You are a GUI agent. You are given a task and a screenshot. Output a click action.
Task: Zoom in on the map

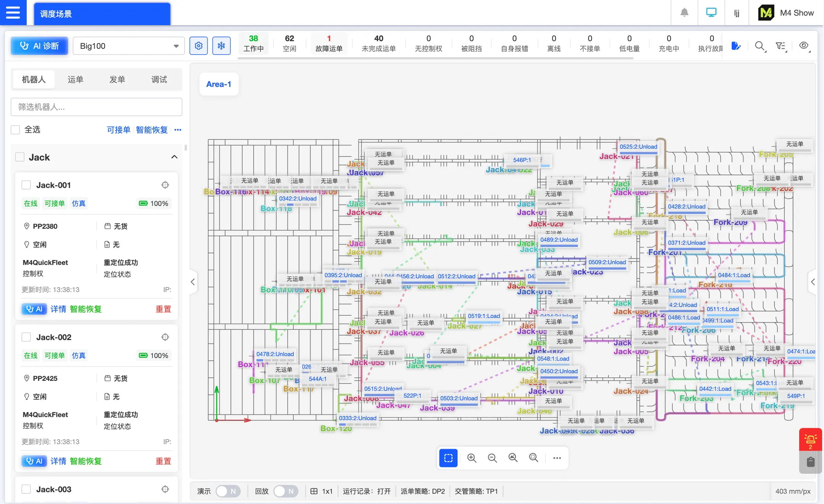pos(472,458)
